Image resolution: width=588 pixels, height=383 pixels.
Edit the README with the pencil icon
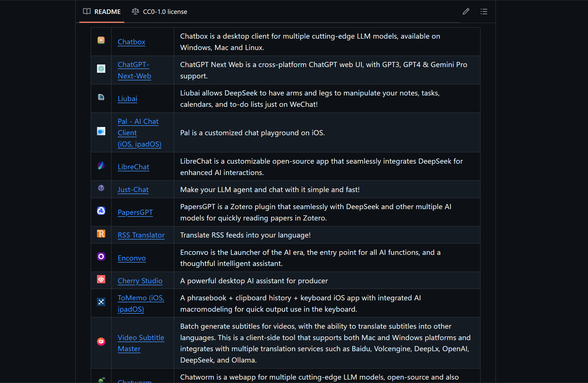(466, 12)
